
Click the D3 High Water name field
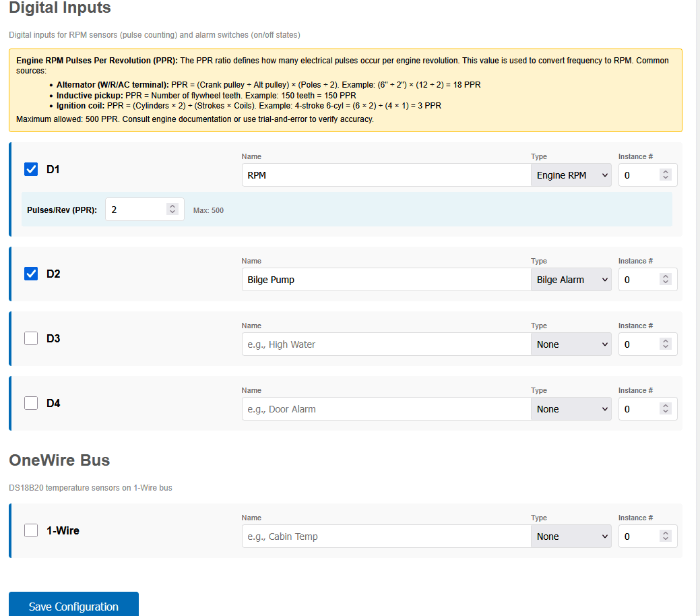point(386,344)
